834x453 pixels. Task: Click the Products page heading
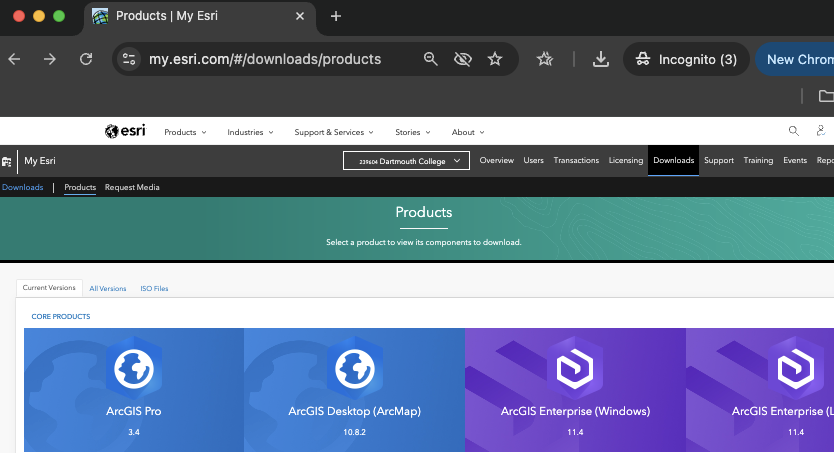point(423,212)
